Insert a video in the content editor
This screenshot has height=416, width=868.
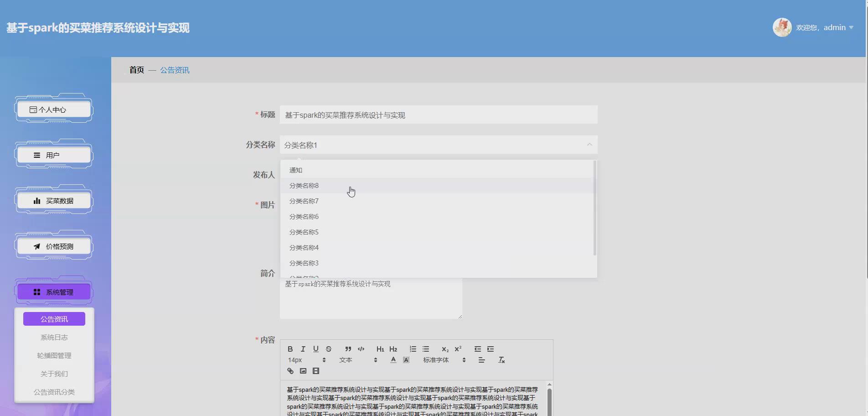pos(316,371)
